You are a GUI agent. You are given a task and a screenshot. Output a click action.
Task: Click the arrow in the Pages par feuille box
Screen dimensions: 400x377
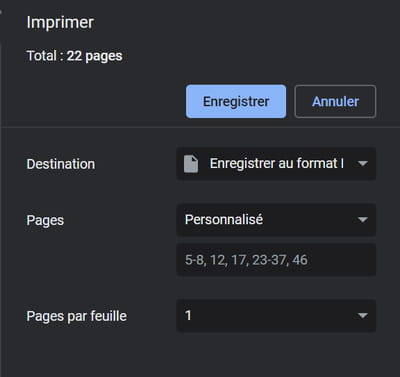(362, 315)
